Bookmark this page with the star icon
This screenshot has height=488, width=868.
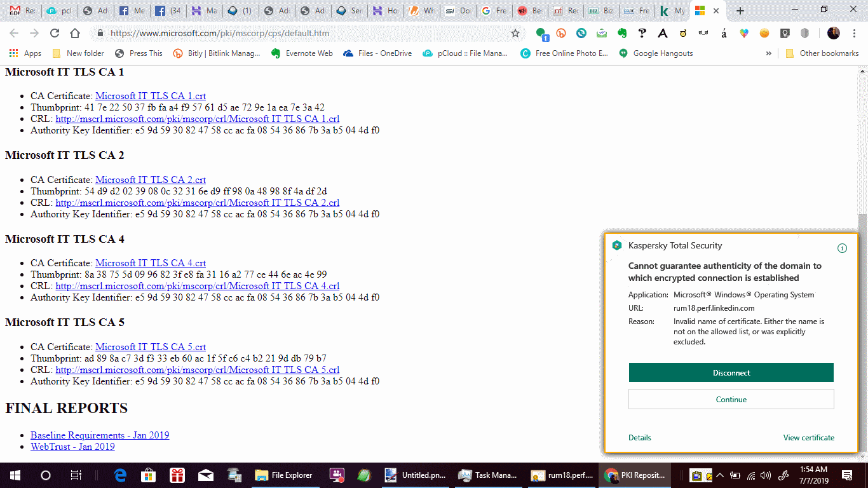(x=515, y=33)
